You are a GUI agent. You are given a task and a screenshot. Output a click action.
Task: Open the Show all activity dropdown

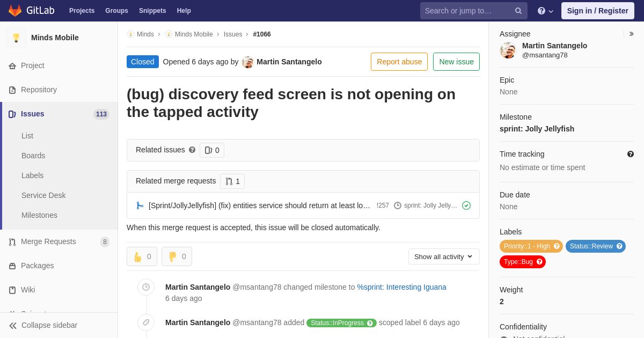[444, 256]
